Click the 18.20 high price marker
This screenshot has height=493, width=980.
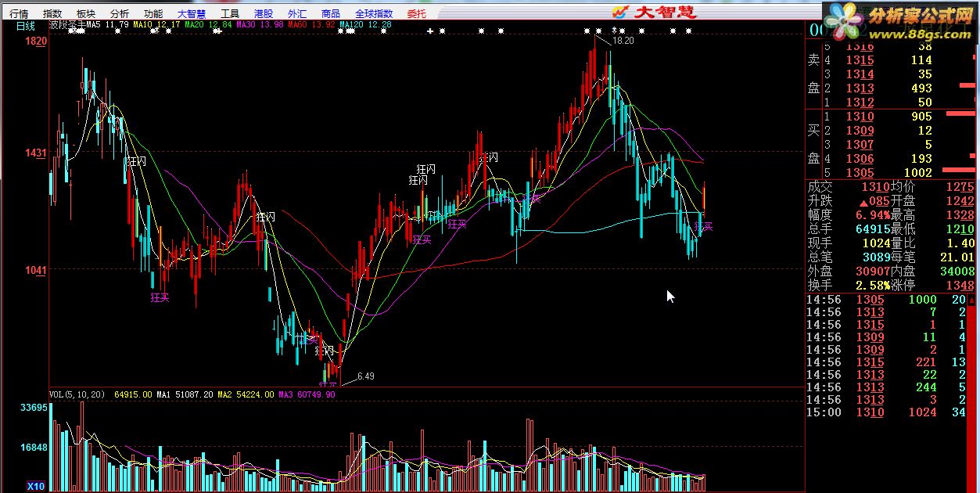point(623,41)
